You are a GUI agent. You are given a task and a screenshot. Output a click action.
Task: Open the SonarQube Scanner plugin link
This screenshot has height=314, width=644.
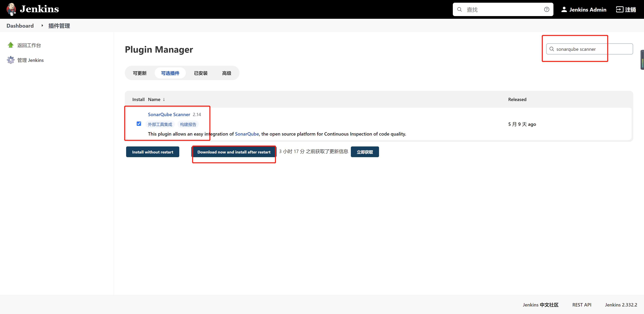coord(169,114)
